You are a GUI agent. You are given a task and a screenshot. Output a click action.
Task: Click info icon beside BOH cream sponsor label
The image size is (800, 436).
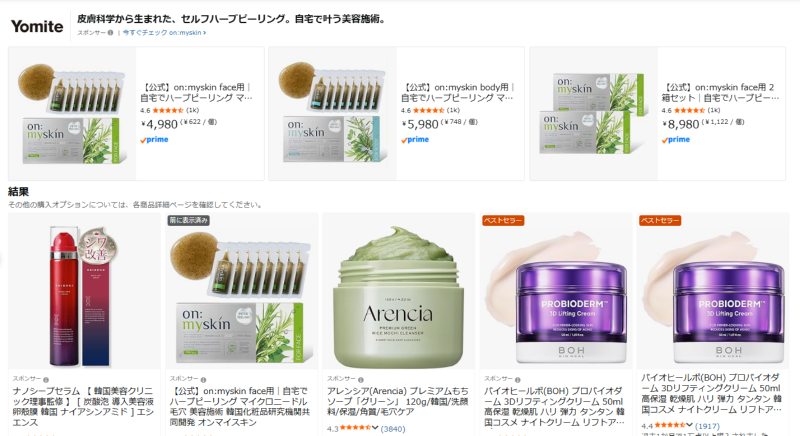(x=517, y=380)
